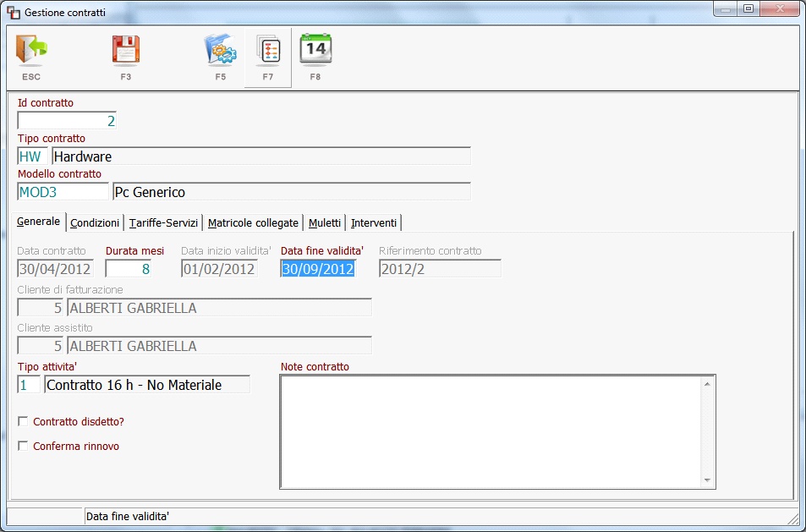
Task: Click the Pc Generico description field
Action: tap(292, 192)
